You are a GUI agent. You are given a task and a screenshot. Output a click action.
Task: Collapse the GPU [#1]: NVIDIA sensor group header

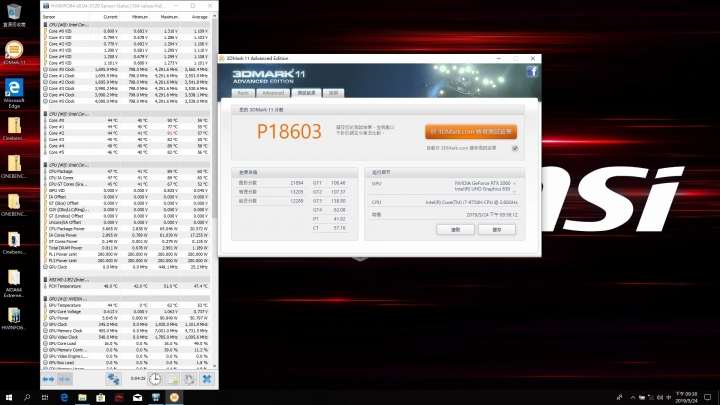coord(127,298)
